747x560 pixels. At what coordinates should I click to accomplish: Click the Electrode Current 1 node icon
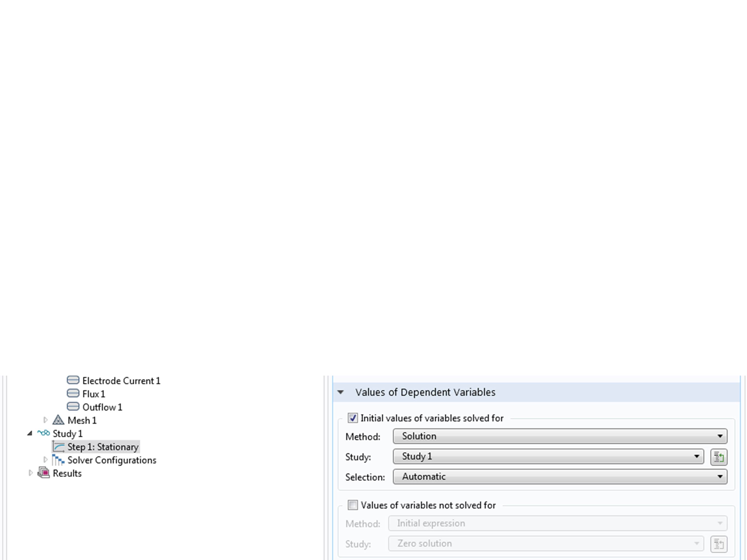tap(73, 380)
